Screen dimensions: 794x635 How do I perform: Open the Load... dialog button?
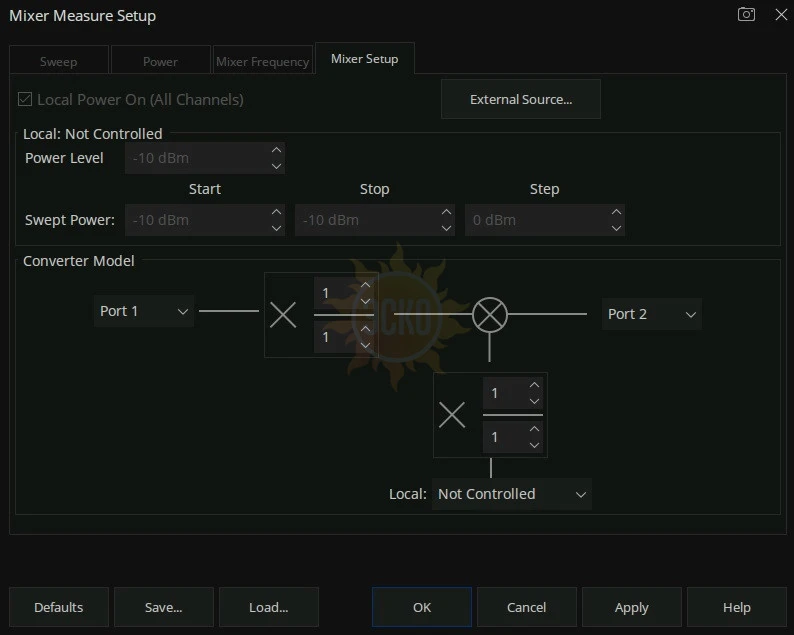tap(268, 607)
